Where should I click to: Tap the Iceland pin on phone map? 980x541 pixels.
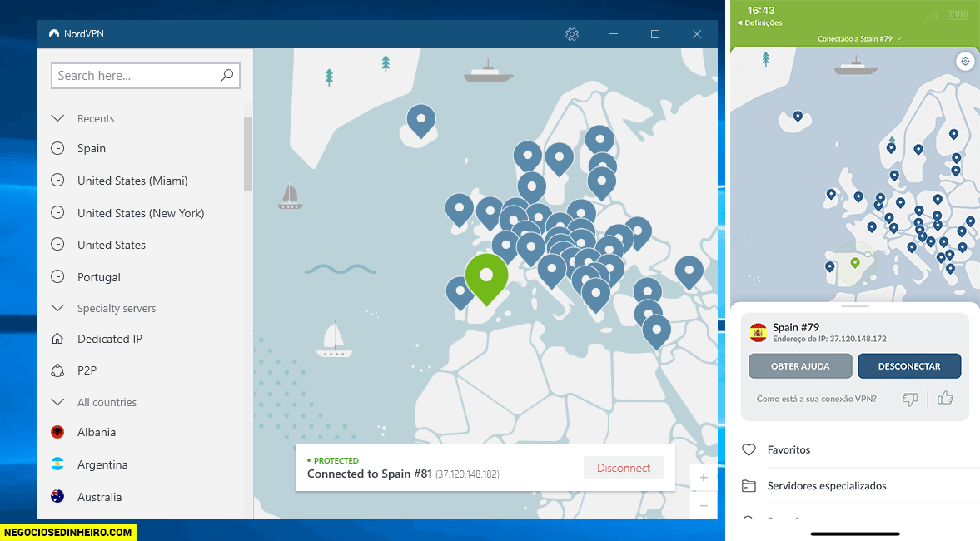click(798, 117)
